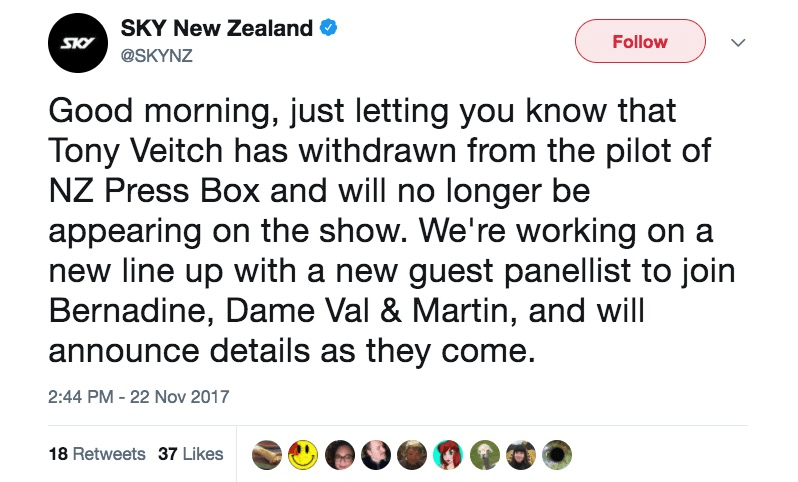Open the @SKYNZ handle link
Viewport: 798px width, 482px height.
coord(156,55)
